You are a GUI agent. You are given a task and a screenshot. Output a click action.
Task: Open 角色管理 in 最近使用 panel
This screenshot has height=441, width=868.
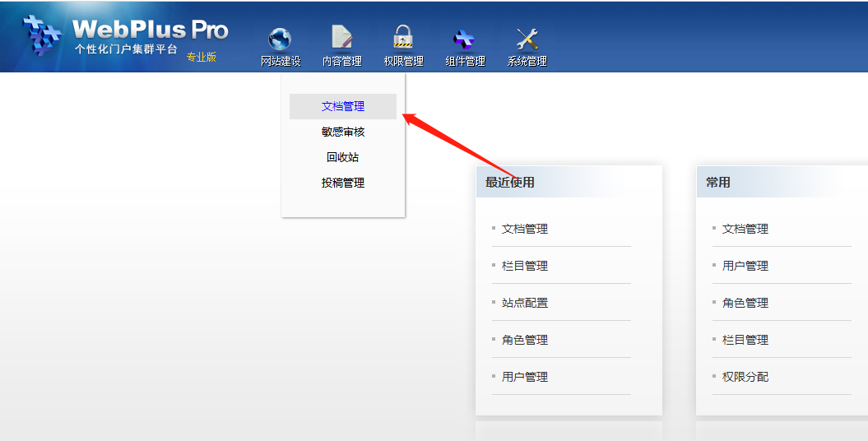(525, 340)
